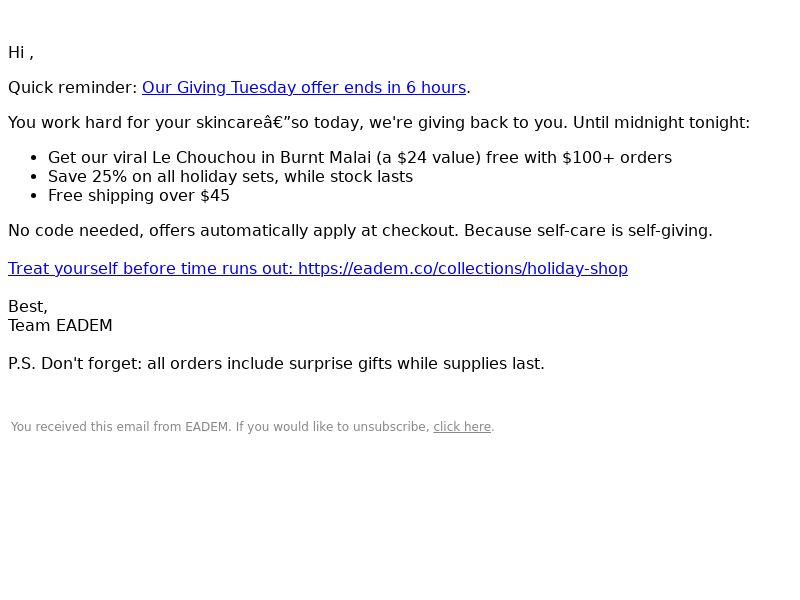The height and width of the screenshot is (600, 800).
Task: Click the 'Save 25% on all holiday sets' bullet
Action: [230, 177]
